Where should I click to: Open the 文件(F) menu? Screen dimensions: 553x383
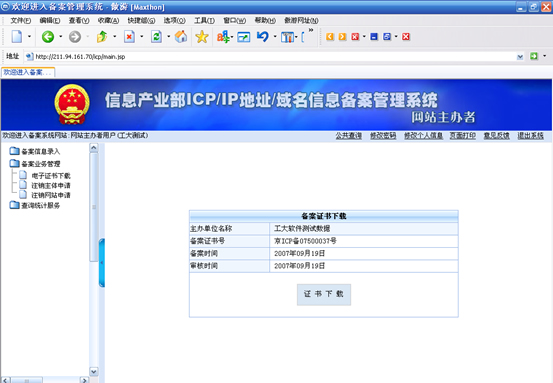point(20,20)
